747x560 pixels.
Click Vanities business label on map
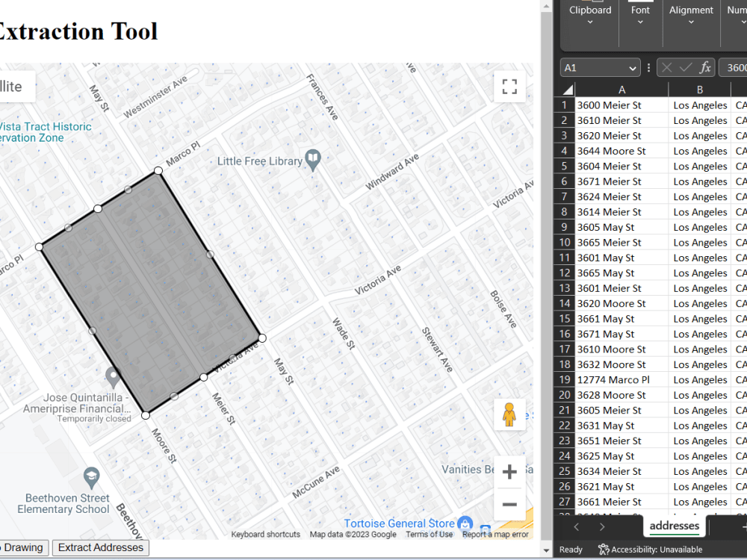pos(468,469)
